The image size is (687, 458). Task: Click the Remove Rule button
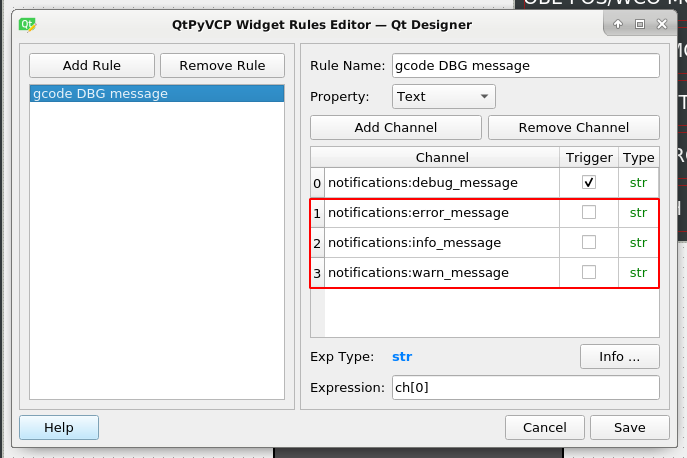(x=222, y=65)
